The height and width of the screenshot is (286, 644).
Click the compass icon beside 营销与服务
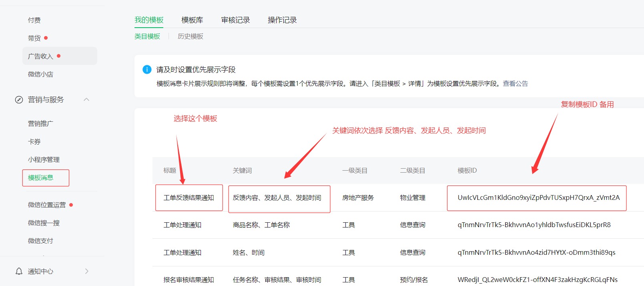pos(19,100)
